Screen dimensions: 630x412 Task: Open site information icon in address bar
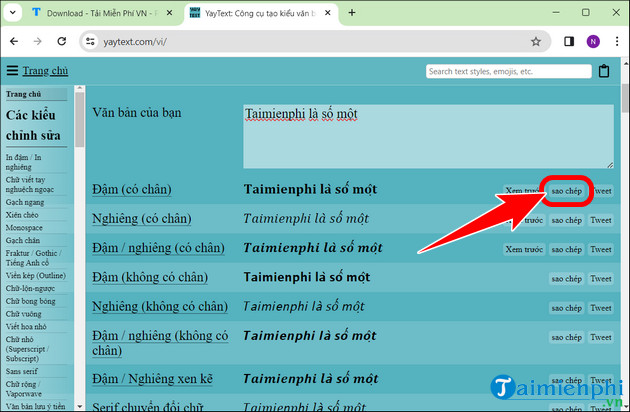point(90,41)
